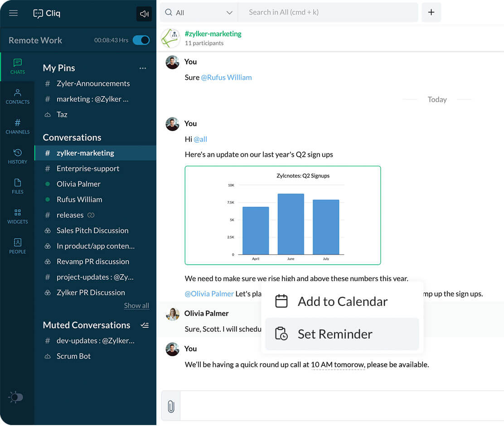Open the hamburger menu
This screenshot has height=426, width=504.
(13, 13)
